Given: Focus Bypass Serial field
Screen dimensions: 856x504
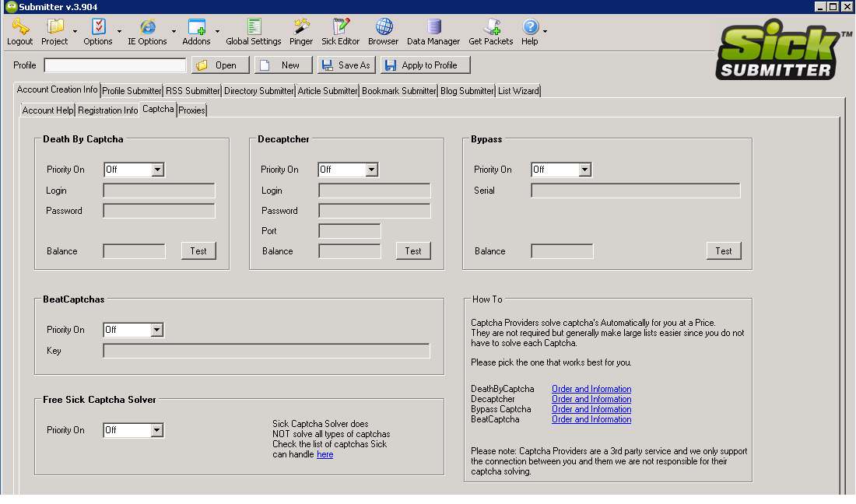Looking at the screenshot, I should click(636, 191).
